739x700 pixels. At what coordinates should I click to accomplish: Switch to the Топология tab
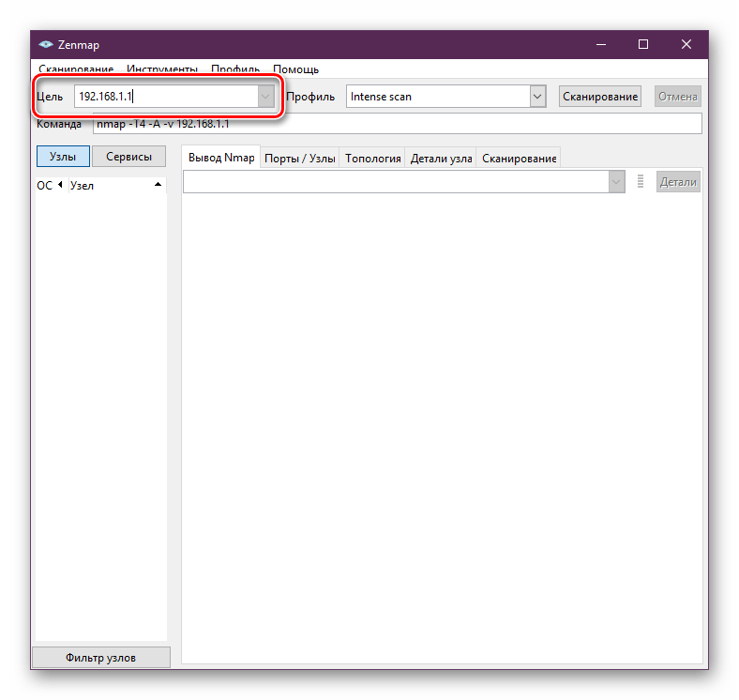click(373, 158)
